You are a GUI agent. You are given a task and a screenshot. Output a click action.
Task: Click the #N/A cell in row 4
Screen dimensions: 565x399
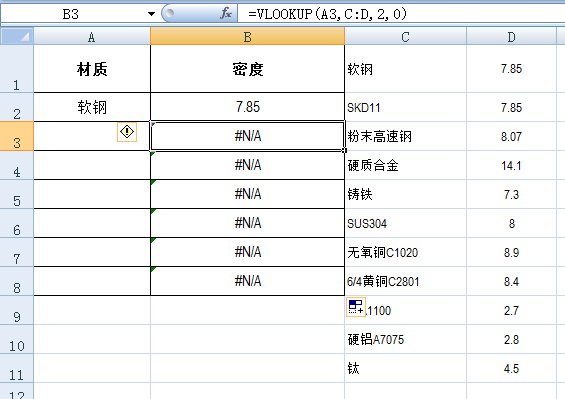click(247, 165)
